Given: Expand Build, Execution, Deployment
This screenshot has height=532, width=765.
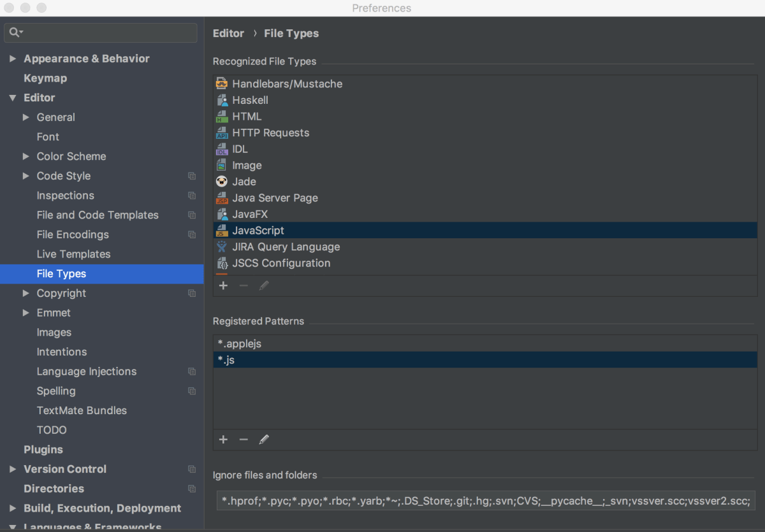Looking at the screenshot, I should (x=13, y=508).
